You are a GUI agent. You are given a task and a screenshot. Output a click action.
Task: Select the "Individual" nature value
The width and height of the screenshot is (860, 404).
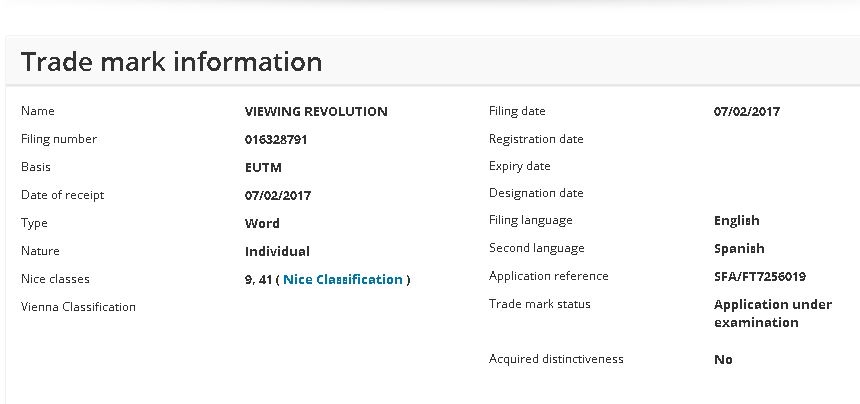coord(277,252)
